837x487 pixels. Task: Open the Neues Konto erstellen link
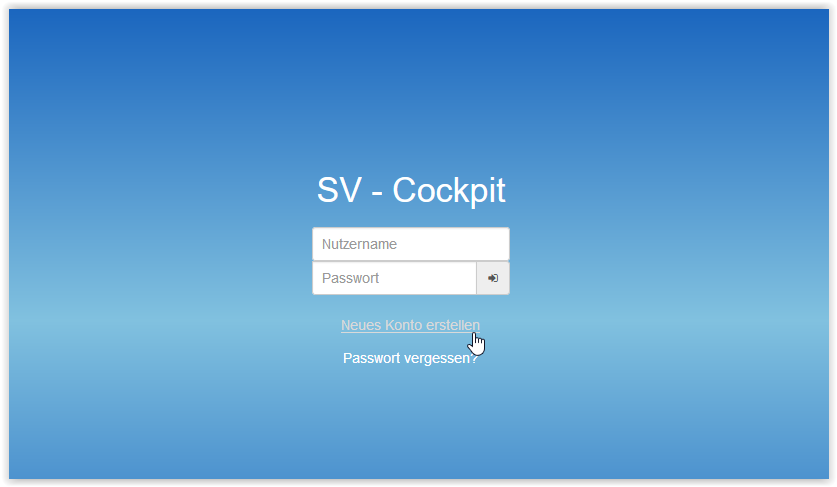(410, 325)
